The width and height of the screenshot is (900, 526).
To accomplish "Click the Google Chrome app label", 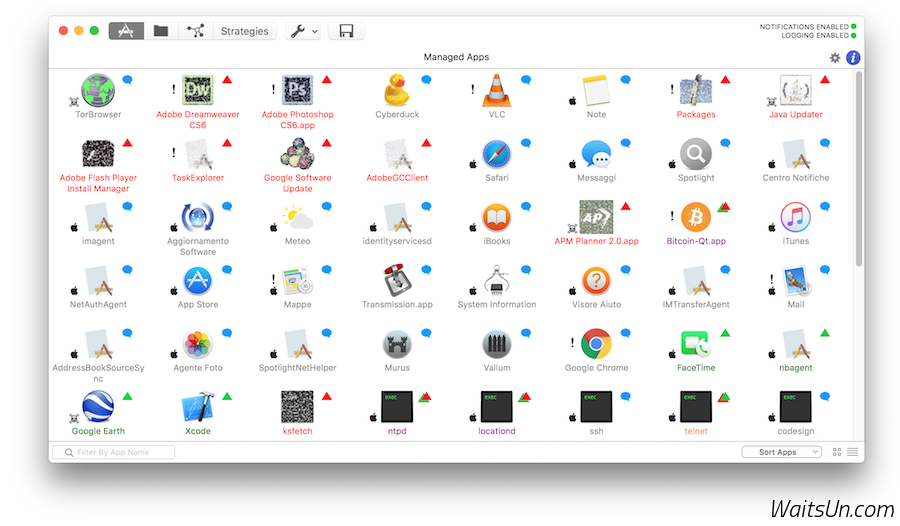I will [596, 368].
